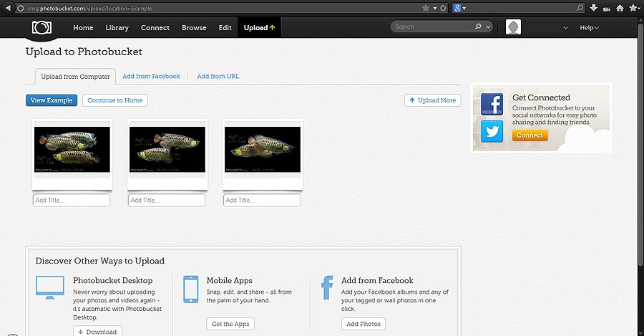The width and height of the screenshot is (644, 336).
Task: Click the site identity icon in address bar
Action: click(20, 8)
